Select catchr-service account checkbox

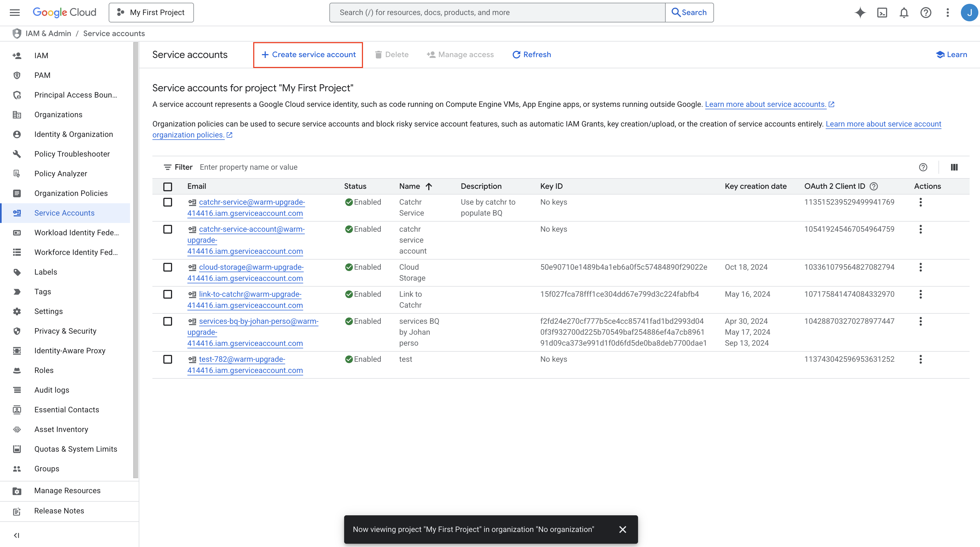(167, 202)
